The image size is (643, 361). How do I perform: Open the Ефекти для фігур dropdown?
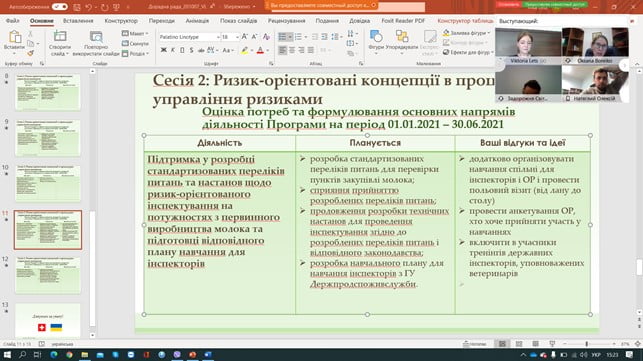point(467,52)
